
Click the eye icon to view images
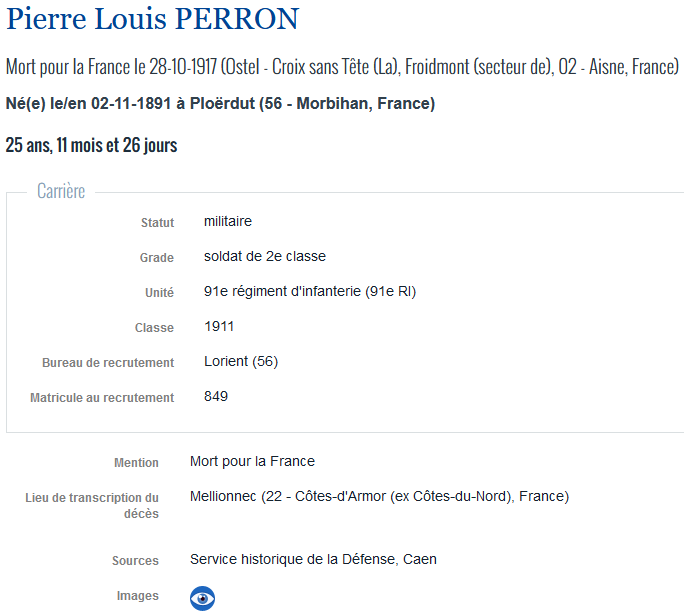tap(203, 598)
